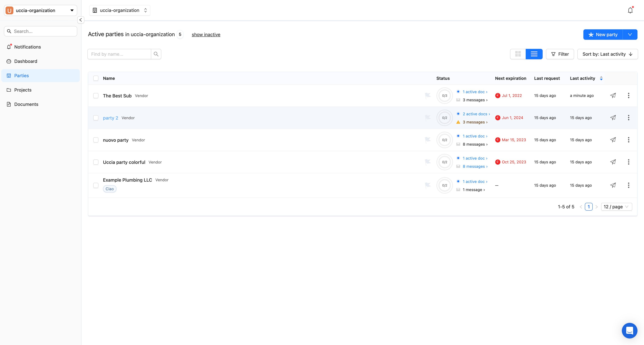Flag the party 2 row
This screenshot has width=644, height=345.
[427, 118]
